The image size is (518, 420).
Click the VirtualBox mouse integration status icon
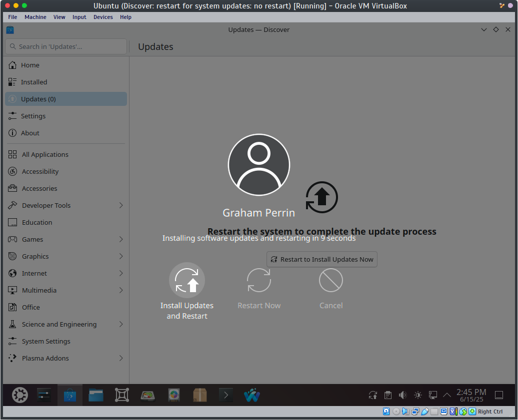(x=463, y=412)
